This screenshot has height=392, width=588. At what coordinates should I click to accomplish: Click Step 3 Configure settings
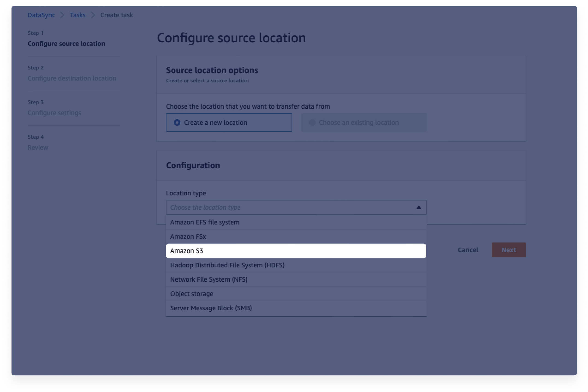[55, 113]
